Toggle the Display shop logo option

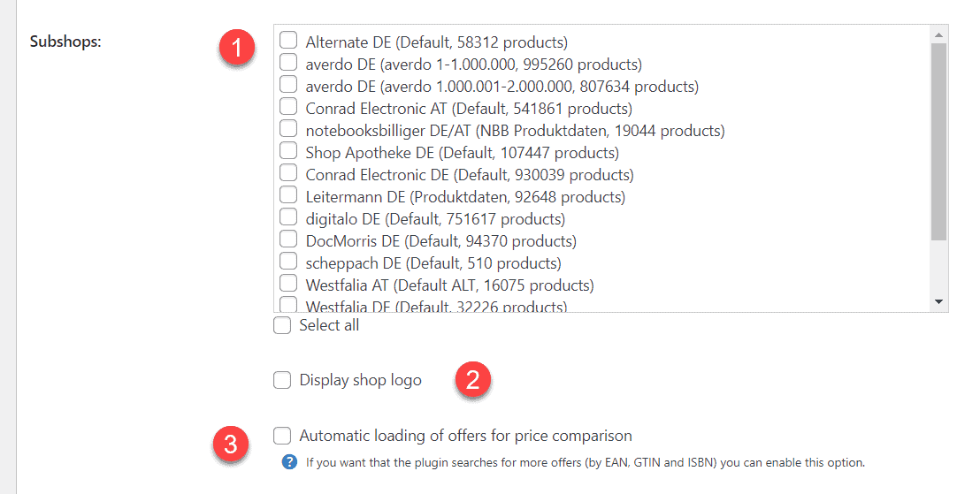(x=282, y=380)
